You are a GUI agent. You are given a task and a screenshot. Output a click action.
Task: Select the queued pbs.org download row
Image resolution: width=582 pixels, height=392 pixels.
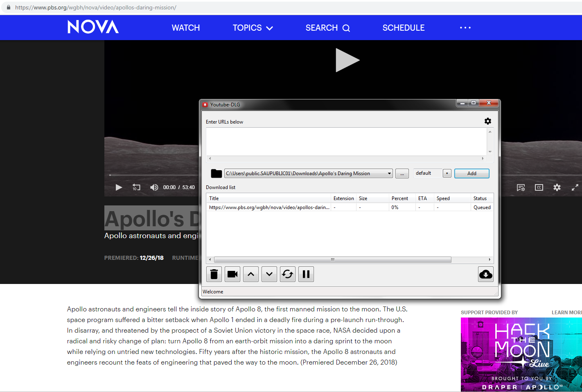point(350,207)
